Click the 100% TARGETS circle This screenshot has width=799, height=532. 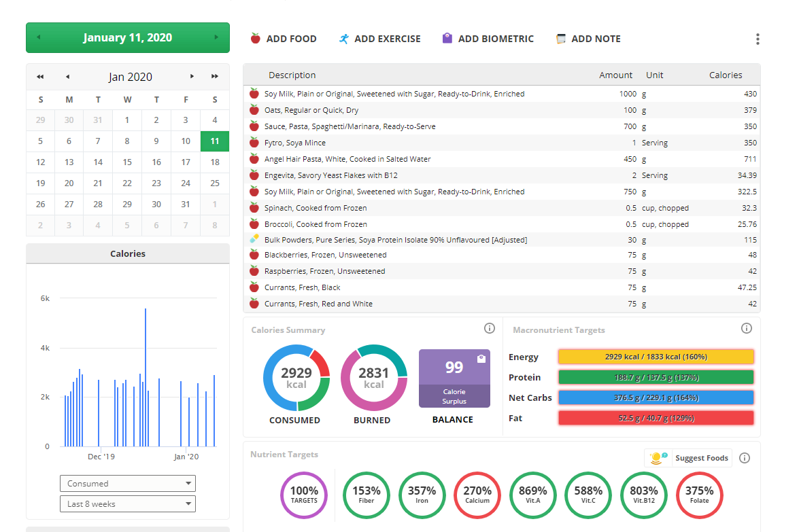(304, 495)
